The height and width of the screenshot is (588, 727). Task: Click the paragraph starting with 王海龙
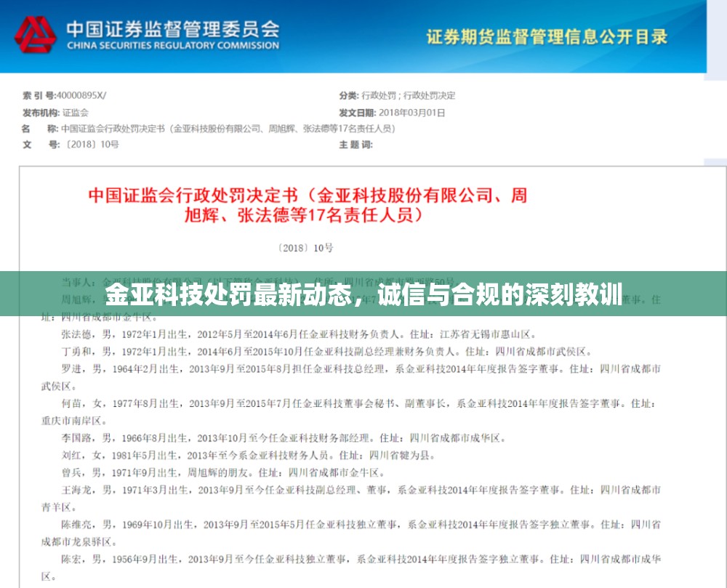[351, 498]
